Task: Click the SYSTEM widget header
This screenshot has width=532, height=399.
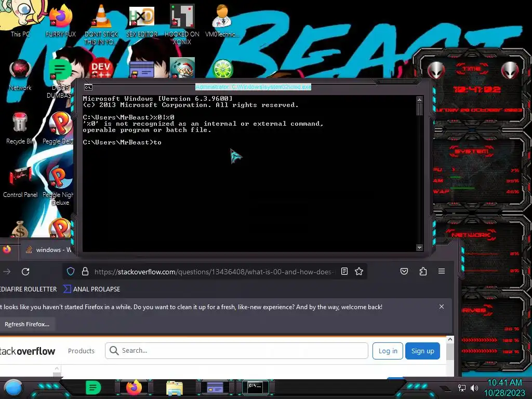Action: (472, 151)
